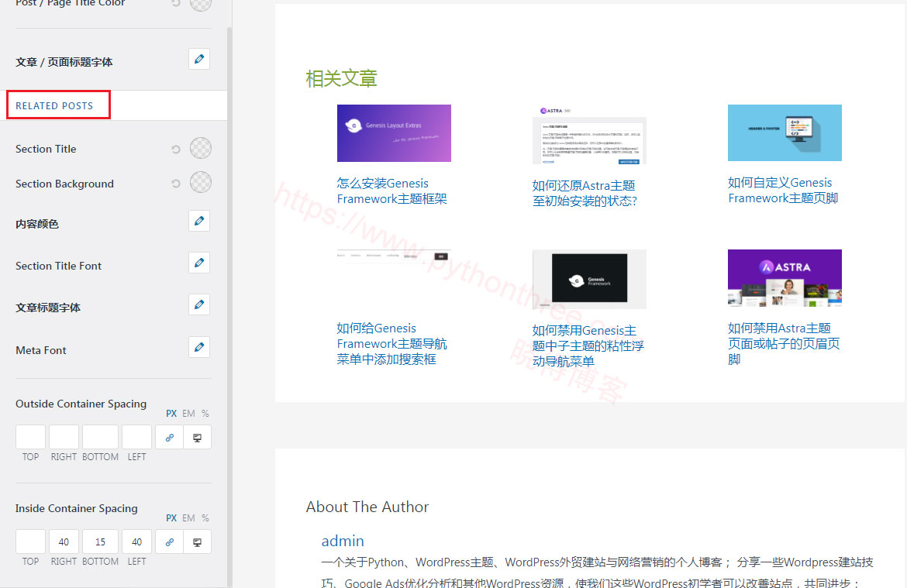Focus Outside Container Spacing LEFT field
The width and height of the screenshot is (907, 588).
pos(136,437)
